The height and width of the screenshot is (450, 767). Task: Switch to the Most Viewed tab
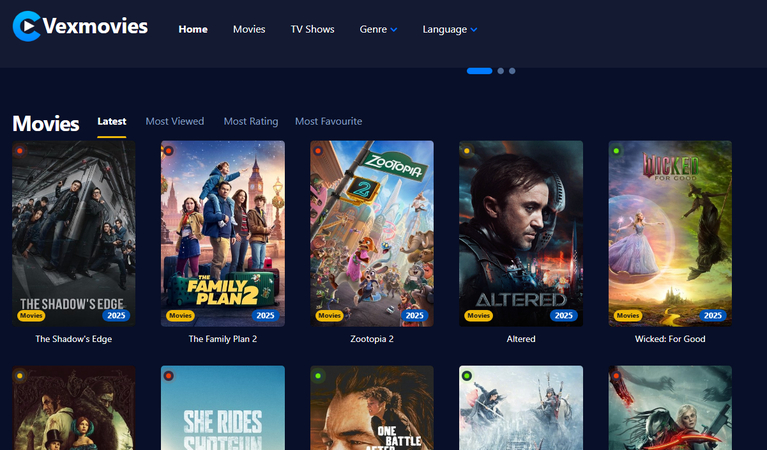click(x=175, y=121)
